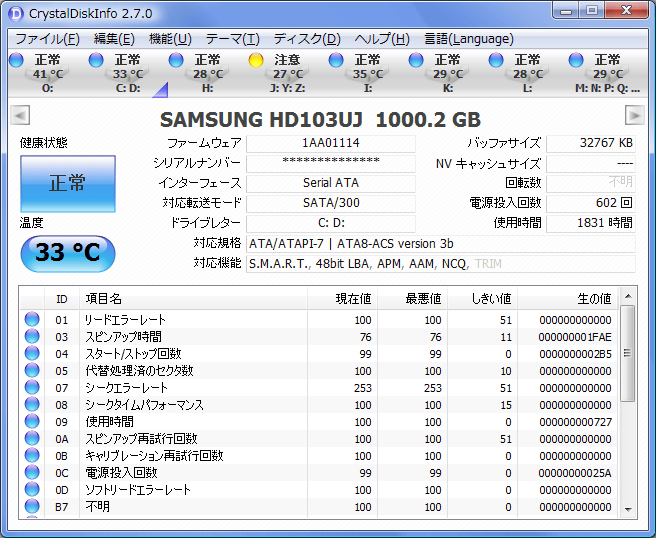Select the 代替処理済のセクタ数 row text
This screenshot has width=656, height=538.
tap(139, 371)
